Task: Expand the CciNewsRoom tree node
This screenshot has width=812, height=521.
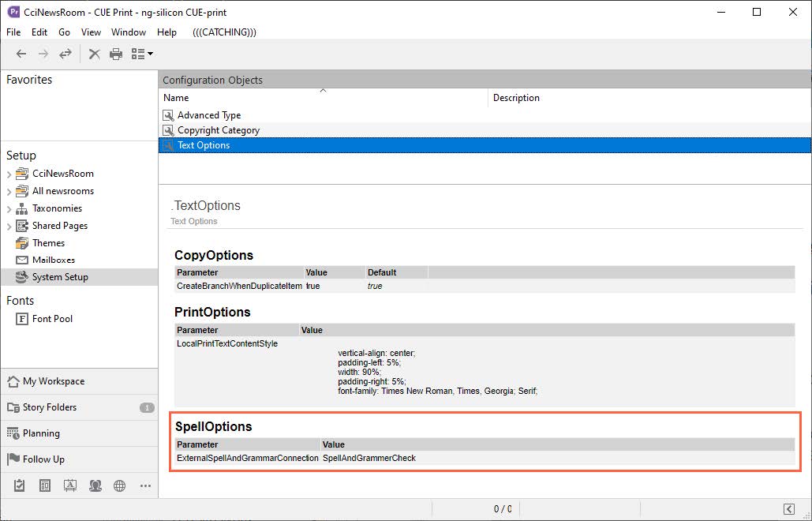Action: point(9,174)
